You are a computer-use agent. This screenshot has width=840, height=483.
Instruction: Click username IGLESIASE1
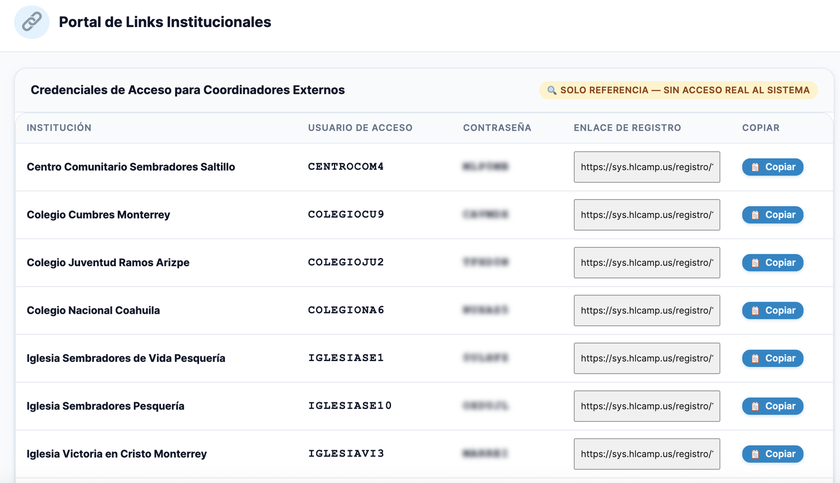pos(346,358)
